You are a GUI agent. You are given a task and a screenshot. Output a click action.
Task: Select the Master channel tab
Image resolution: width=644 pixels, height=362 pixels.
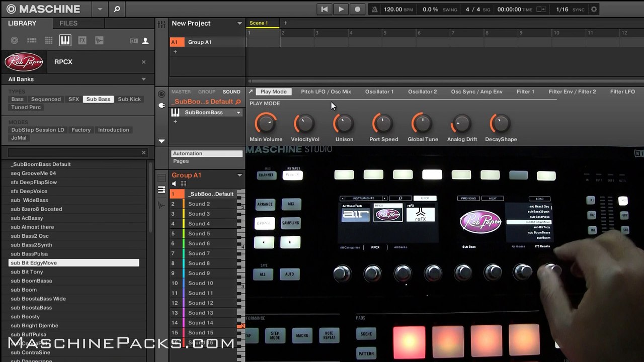(181, 92)
